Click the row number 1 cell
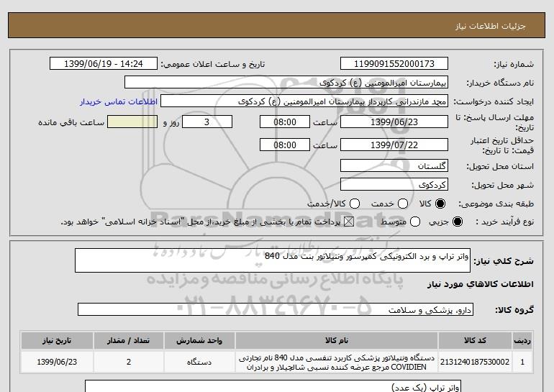Image resolution: width=554 pixels, height=392 pixels. click(x=522, y=362)
